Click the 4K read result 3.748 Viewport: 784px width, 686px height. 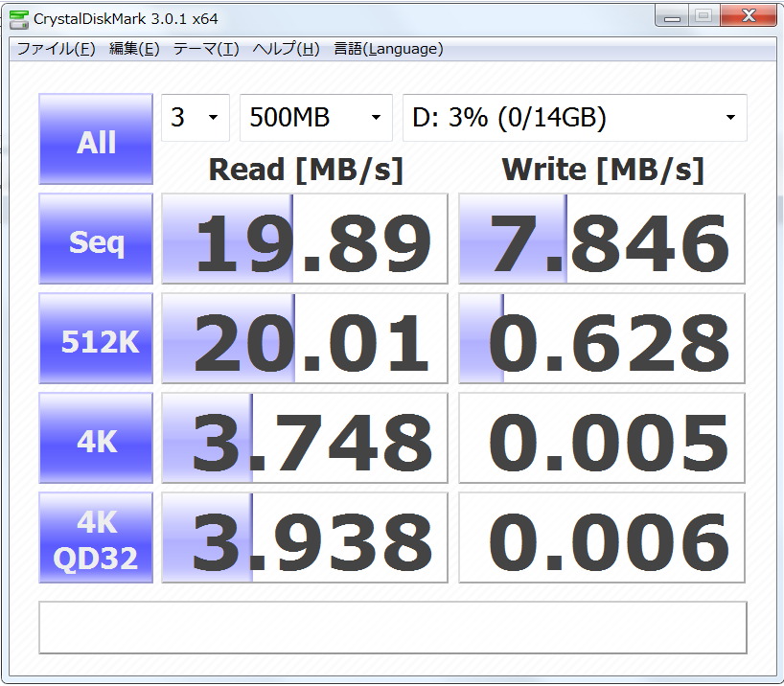pos(305,442)
